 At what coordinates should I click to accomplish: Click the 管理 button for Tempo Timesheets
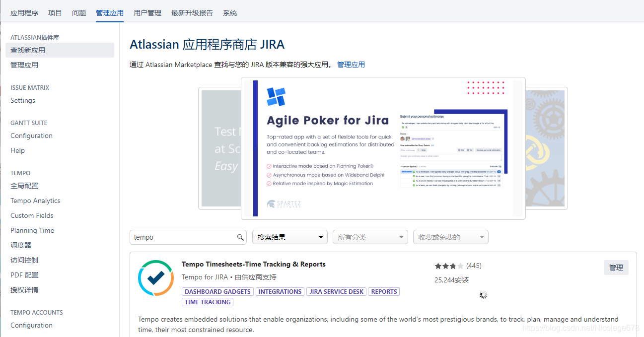pos(616,268)
